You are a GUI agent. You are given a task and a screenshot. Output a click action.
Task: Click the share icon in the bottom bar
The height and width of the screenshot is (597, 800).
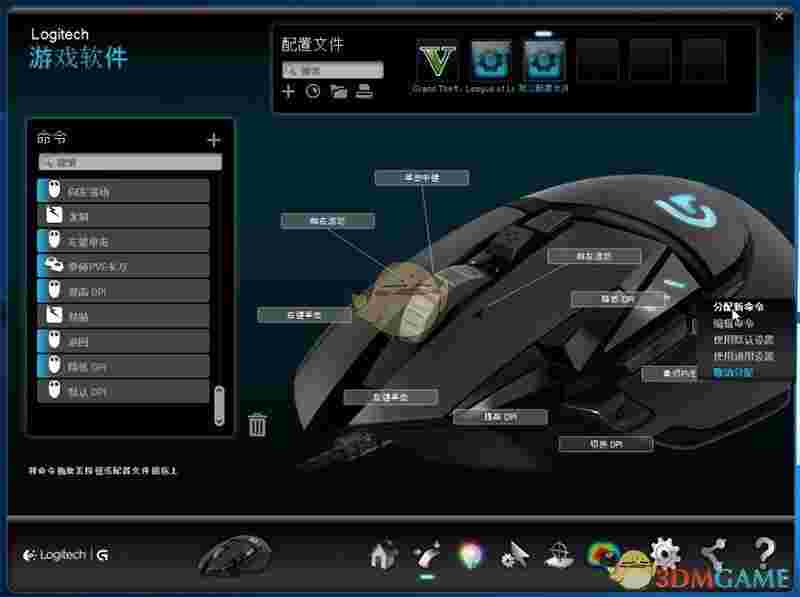(x=713, y=554)
